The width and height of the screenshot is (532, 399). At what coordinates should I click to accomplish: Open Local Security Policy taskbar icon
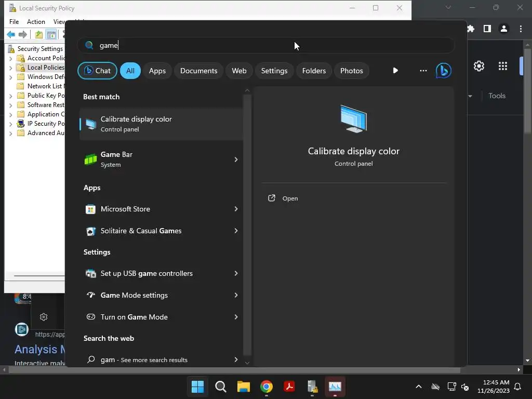pos(312,387)
